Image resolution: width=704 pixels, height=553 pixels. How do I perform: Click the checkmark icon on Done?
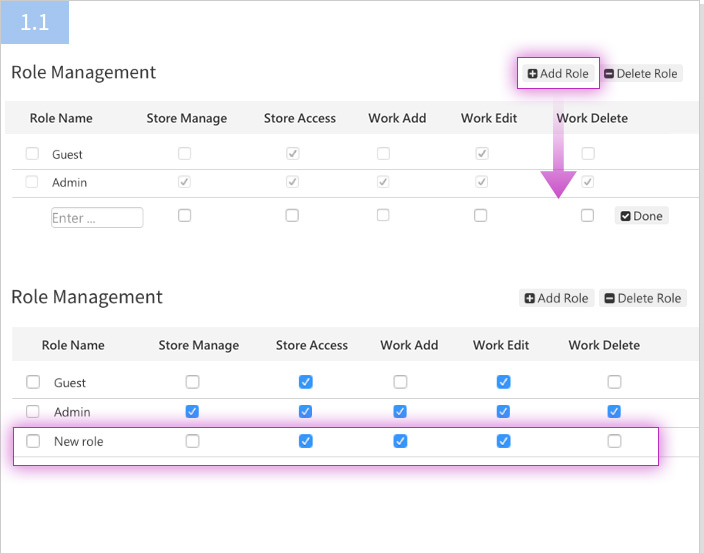[x=625, y=216]
